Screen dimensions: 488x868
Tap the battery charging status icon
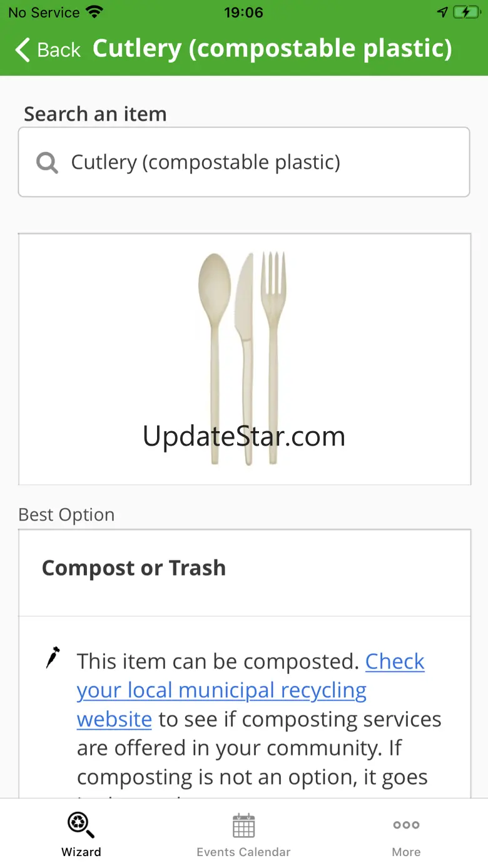466,13
